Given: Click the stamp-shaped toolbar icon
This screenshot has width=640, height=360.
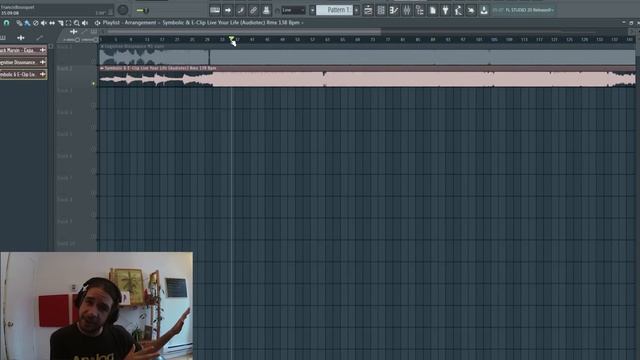Looking at the screenshot, I should [266, 10].
